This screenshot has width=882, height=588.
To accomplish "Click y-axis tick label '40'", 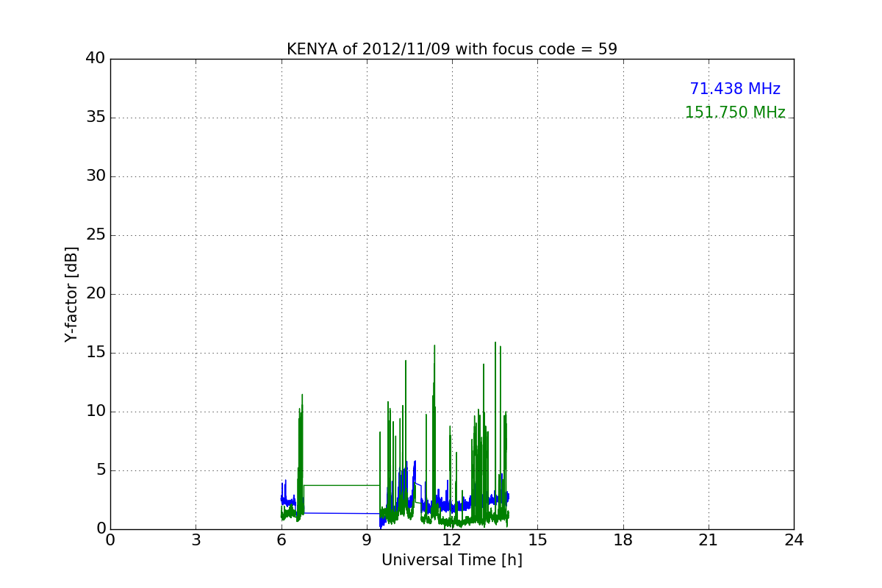I will [96, 59].
